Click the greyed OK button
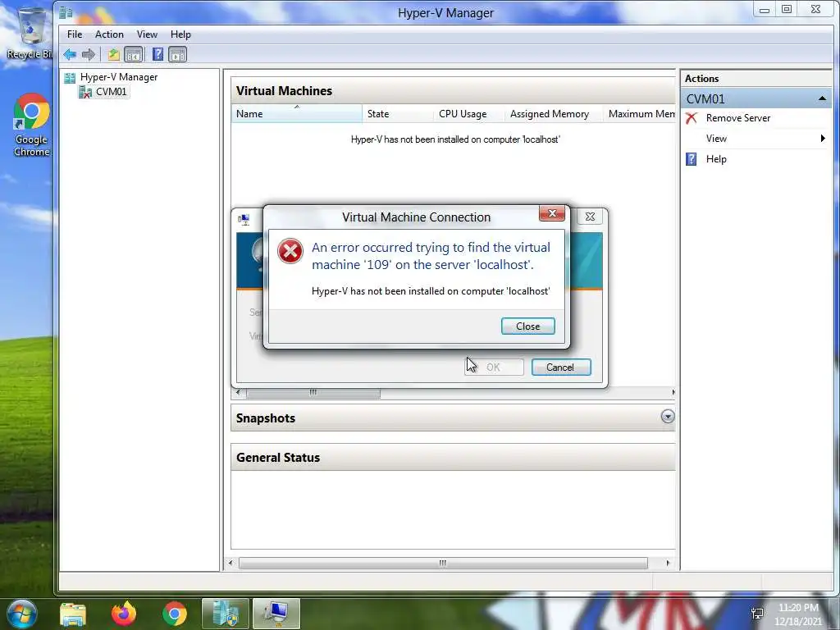Image resolution: width=840 pixels, height=630 pixels. tap(494, 367)
